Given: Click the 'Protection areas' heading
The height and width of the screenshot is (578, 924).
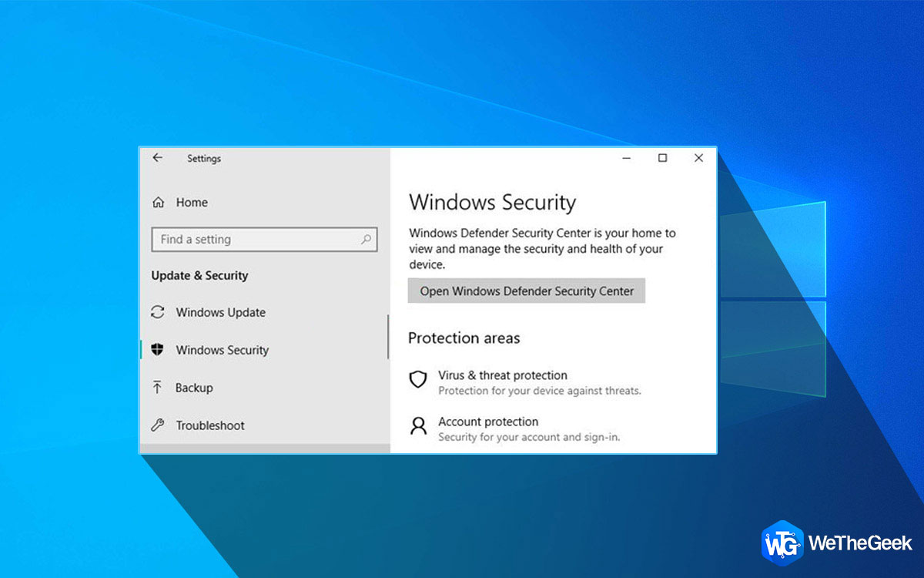Looking at the screenshot, I should pyautogui.click(x=464, y=338).
